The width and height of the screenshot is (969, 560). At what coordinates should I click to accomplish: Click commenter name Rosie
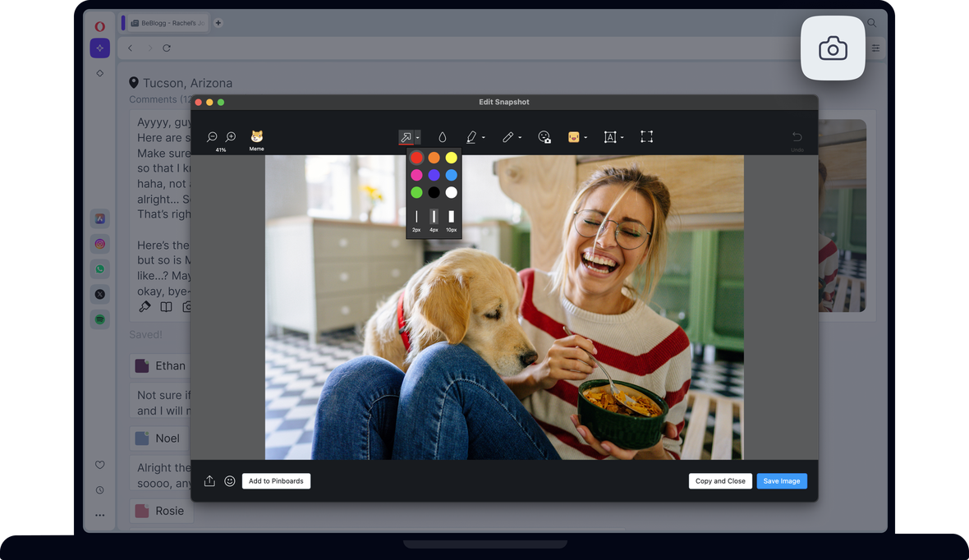coord(170,511)
